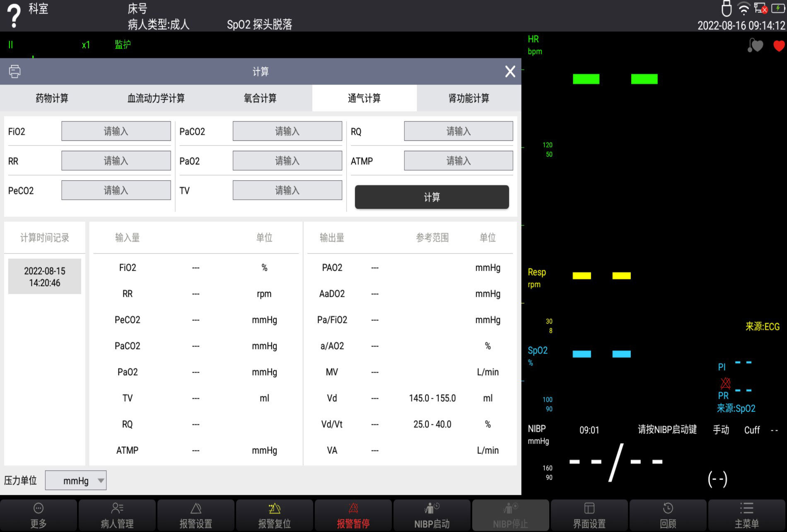This screenshot has height=532, width=787.
Task: Select the 2022-08-15 14:20:46 calculation record
Action: point(45,277)
